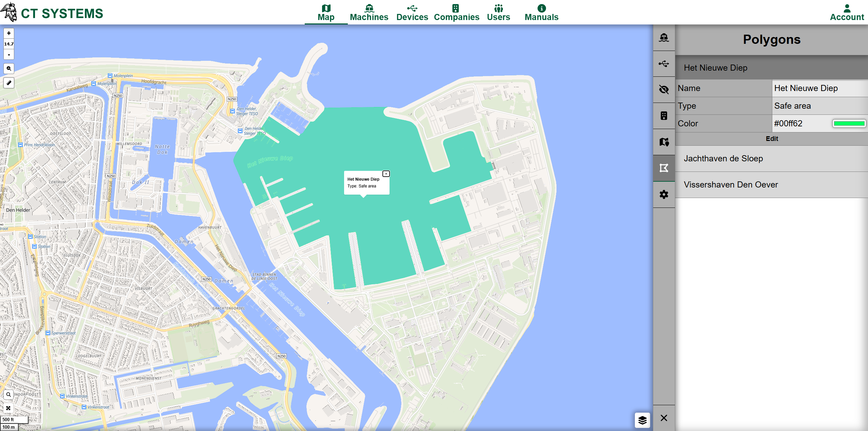Open the Manuals section
This screenshot has width=868, height=431.
pos(541,12)
